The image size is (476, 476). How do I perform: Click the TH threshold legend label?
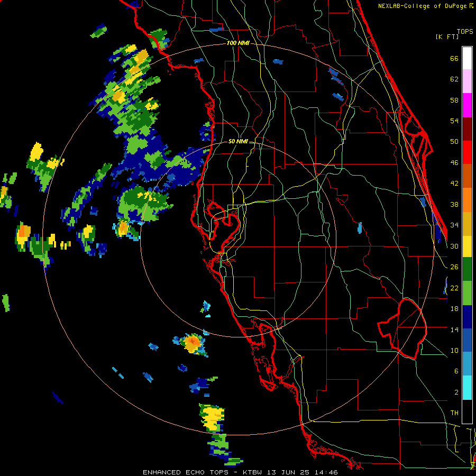[454, 413]
